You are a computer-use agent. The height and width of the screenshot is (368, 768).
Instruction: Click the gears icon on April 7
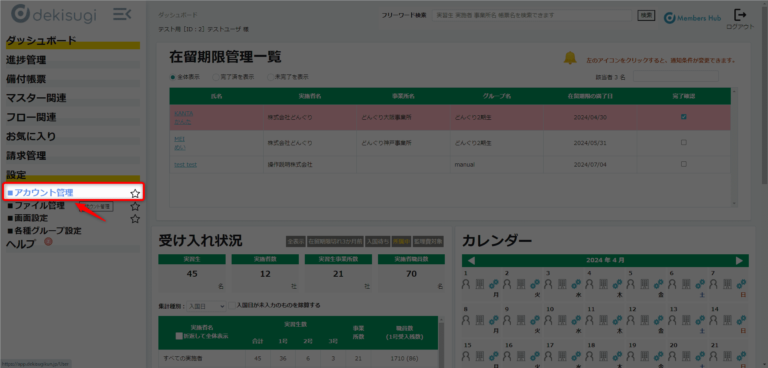741,283
